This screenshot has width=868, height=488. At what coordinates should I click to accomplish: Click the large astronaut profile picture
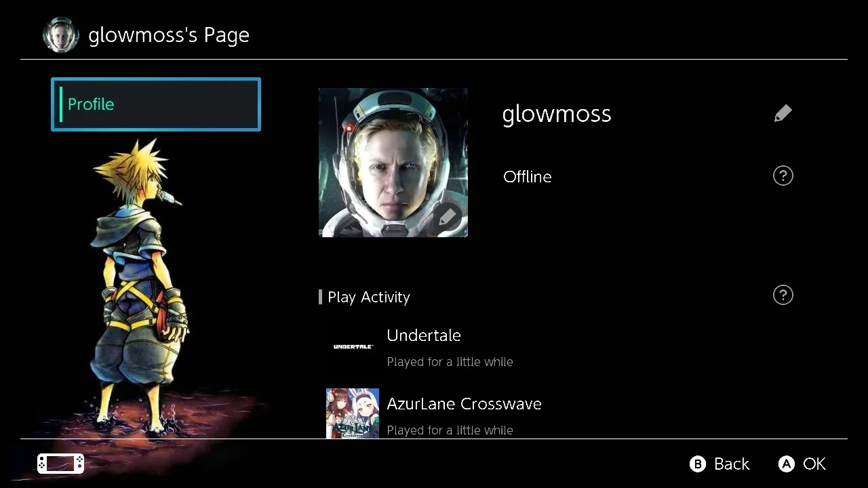tap(393, 163)
